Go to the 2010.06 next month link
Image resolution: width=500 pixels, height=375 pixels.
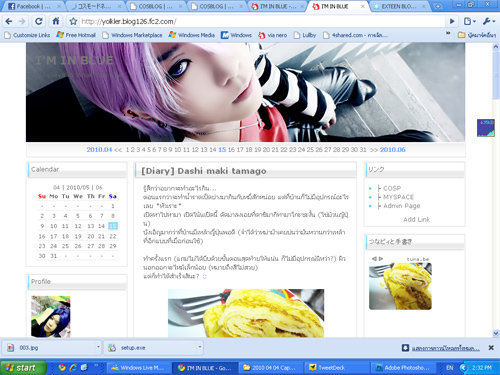[392, 150]
